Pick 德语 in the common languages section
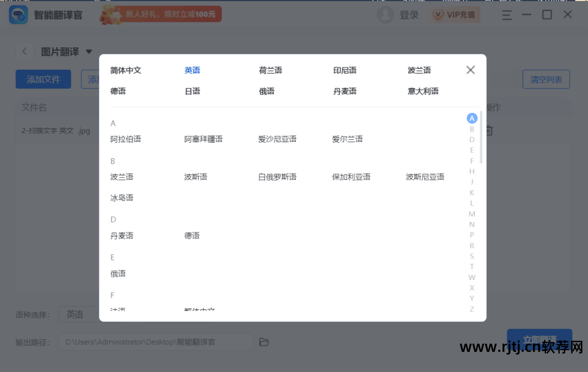Image resolution: width=588 pixels, height=372 pixels. coord(118,91)
